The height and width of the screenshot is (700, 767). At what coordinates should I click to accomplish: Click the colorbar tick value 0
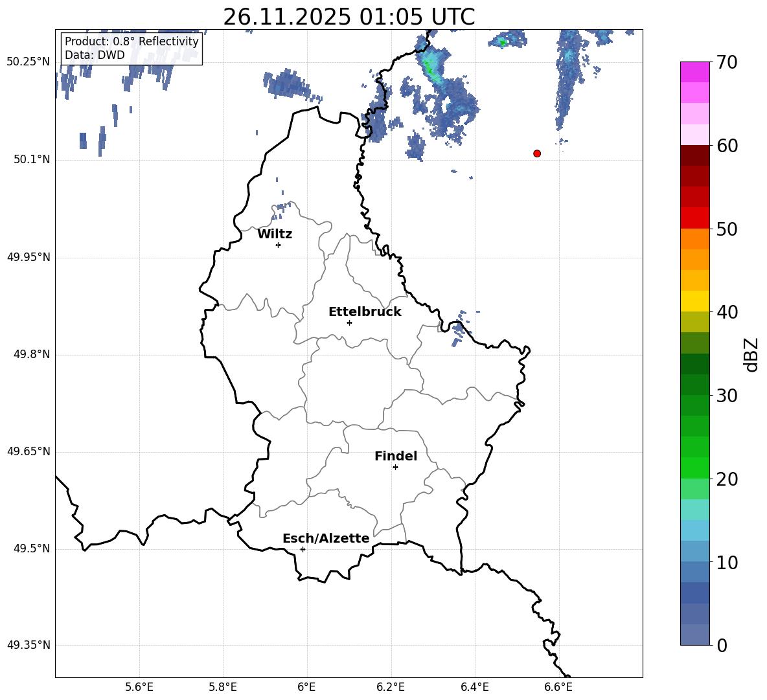[722, 645]
